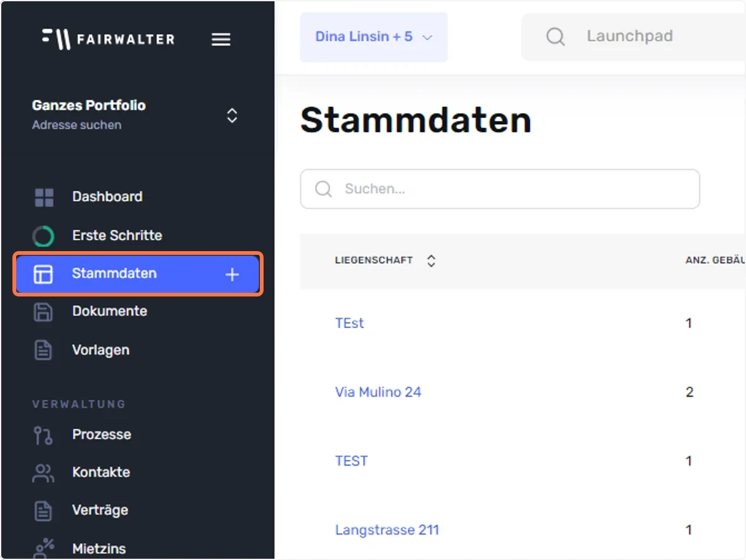This screenshot has height=560, width=746.
Task: Open the Dina Linsin + 5 dropdown
Action: (x=374, y=37)
